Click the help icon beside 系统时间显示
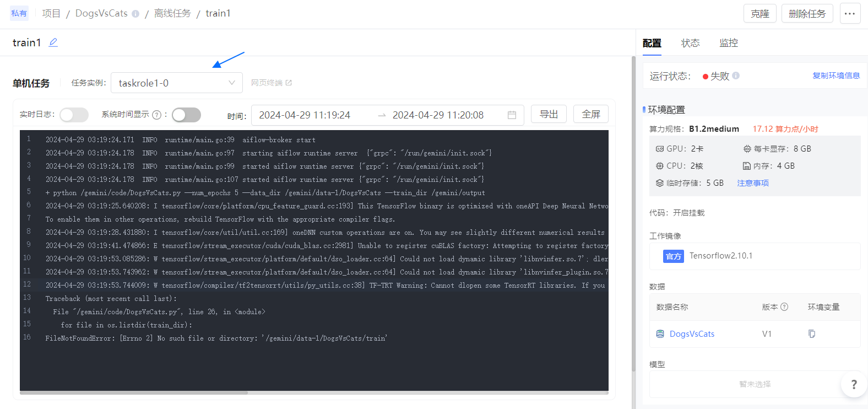Image resolution: width=868 pixels, height=409 pixels. [x=156, y=115]
